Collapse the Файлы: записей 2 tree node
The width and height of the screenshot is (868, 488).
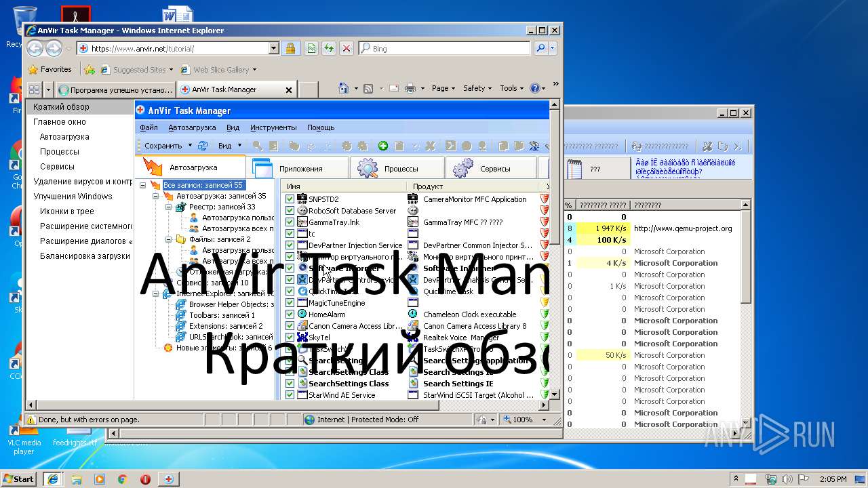(x=169, y=239)
